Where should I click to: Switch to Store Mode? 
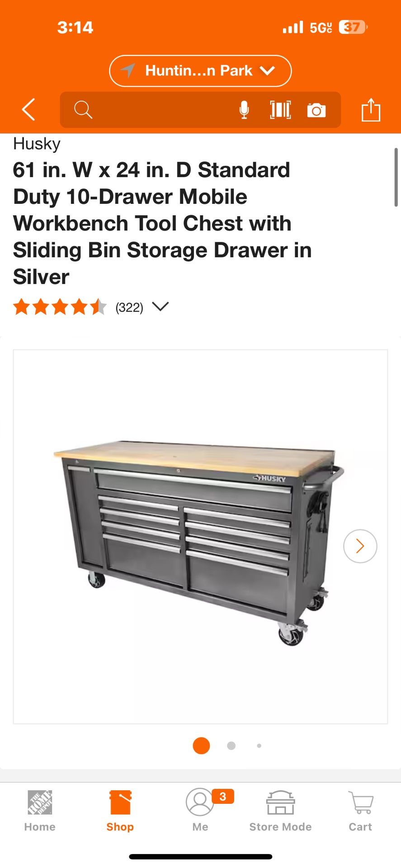coord(280,811)
